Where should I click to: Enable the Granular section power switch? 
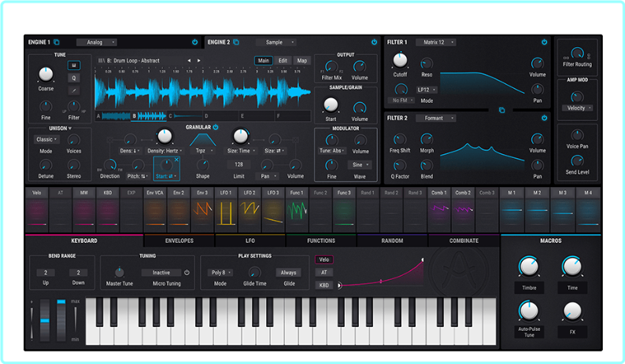pos(216,127)
